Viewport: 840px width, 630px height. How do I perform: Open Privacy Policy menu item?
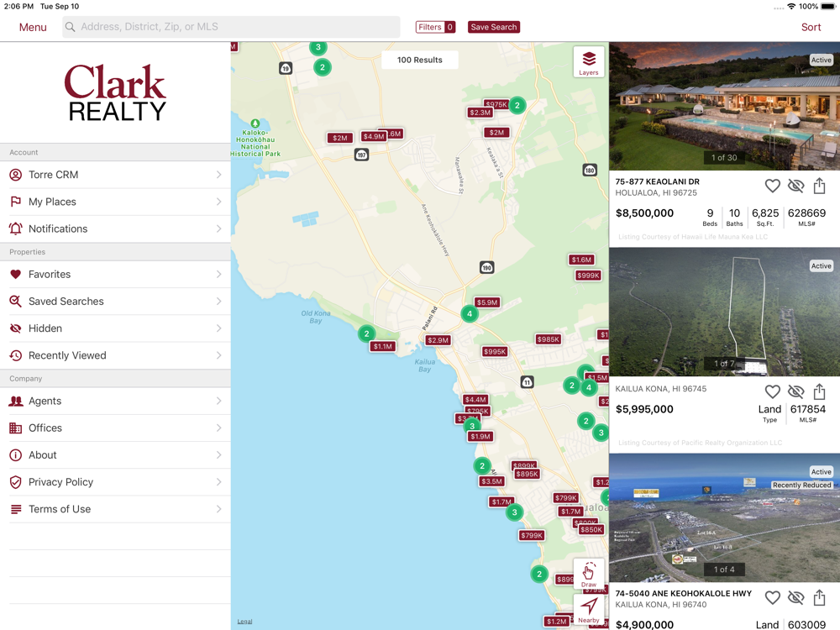(115, 482)
